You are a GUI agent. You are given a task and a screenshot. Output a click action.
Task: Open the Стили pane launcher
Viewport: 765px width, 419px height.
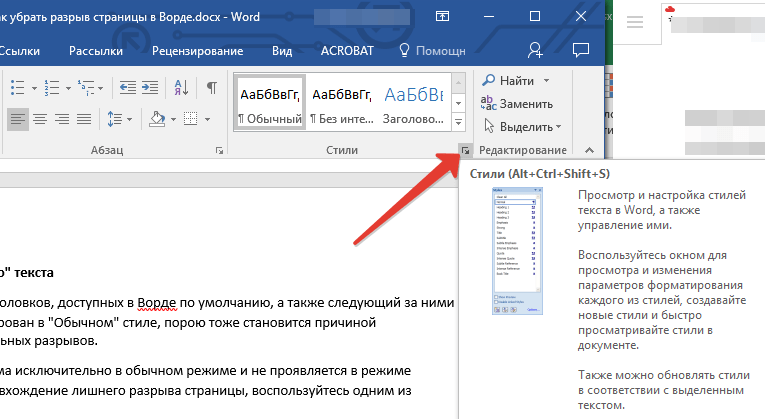point(465,150)
